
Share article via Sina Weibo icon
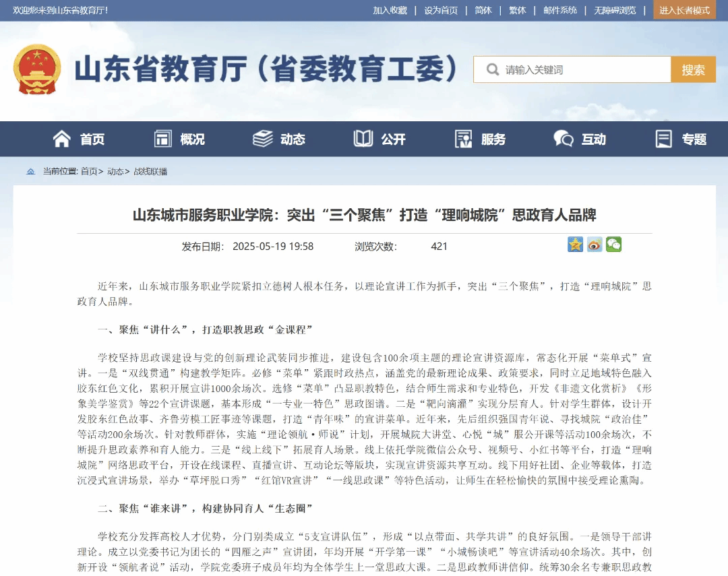point(595,245)
